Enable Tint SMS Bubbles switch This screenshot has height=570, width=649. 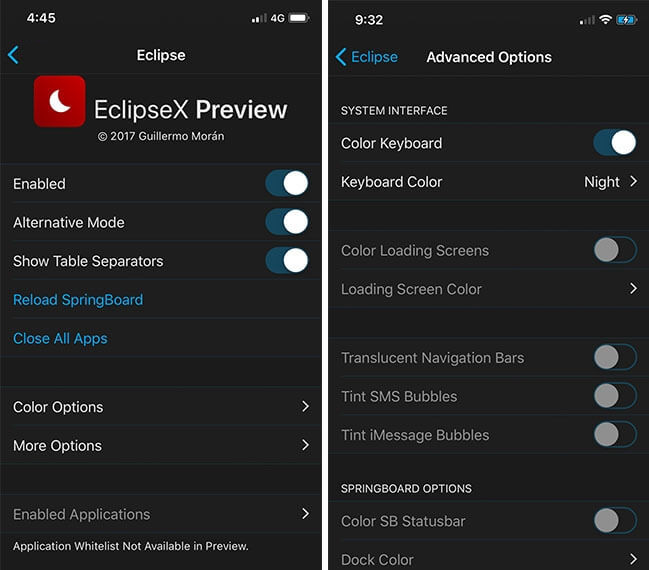[615, 396]
